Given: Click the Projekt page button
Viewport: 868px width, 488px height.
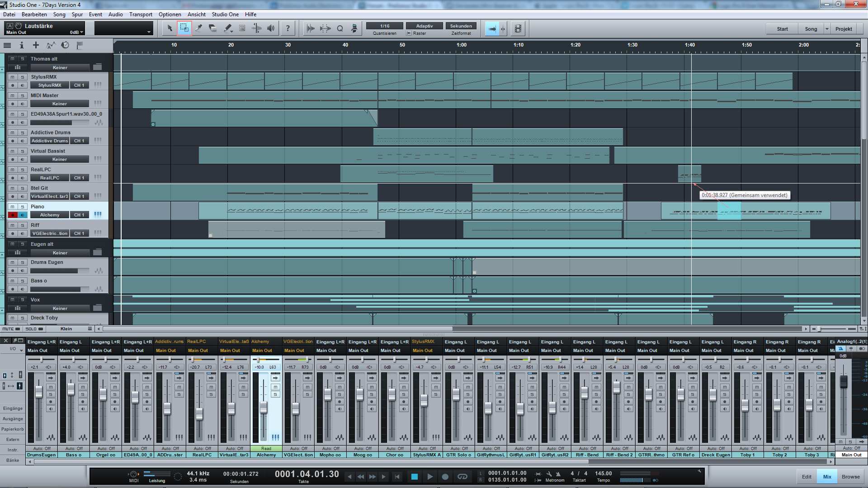Looking at the screenshot, I should point(844,29).
